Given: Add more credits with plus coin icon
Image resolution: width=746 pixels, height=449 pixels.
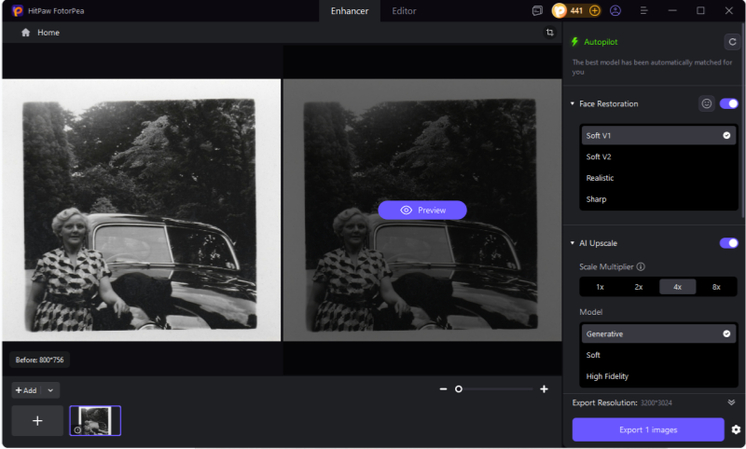Looking at the screenshot, I should pyautogui.click(x=594, y=10).
